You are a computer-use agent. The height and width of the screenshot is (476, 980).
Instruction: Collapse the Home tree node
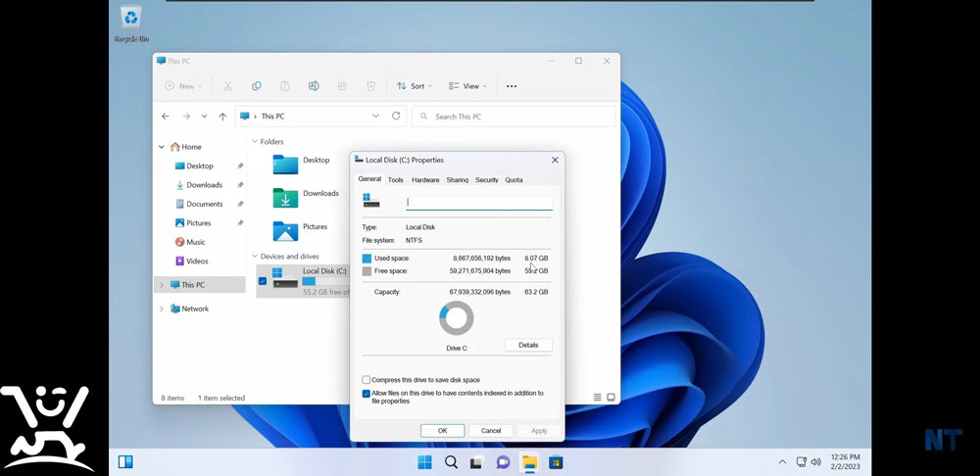pos(162,148)
